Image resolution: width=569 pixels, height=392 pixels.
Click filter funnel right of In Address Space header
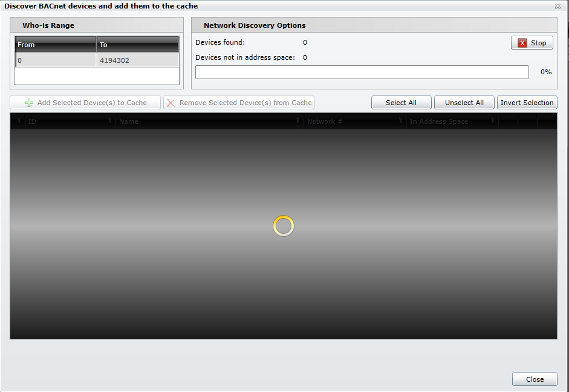point(493,121)
